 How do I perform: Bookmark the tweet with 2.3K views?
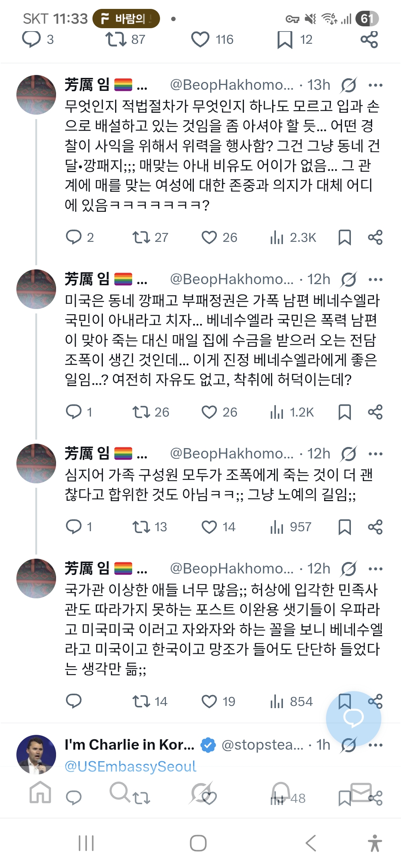tap(345, 237)
